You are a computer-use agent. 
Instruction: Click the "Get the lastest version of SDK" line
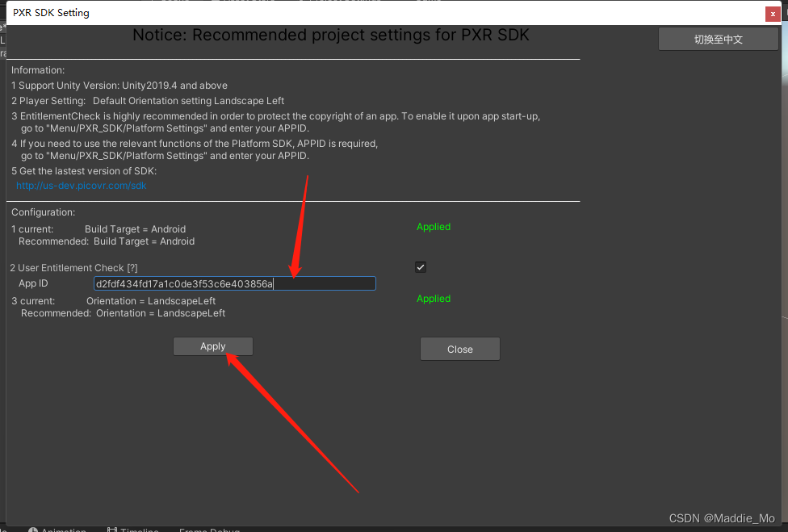point(84,171)
